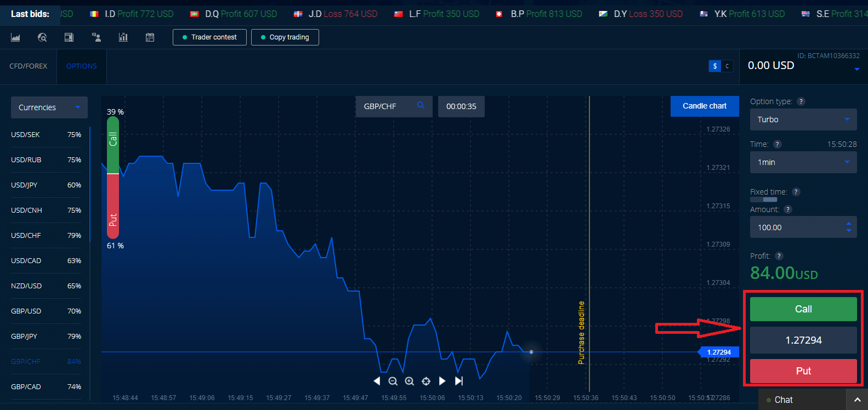This screenshot has width=868, height=410.
Task: Step chart back with left arrow
Action: (x=377, y=381)
